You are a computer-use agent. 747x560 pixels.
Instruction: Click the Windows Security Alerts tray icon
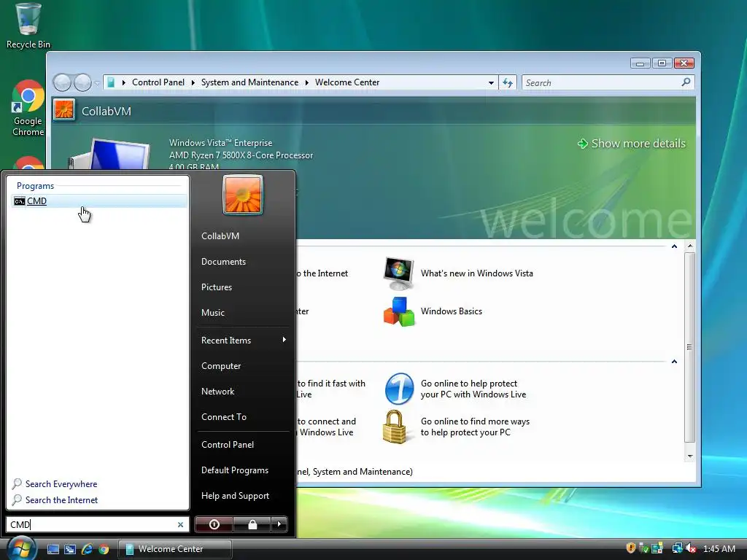click(631, 548)
